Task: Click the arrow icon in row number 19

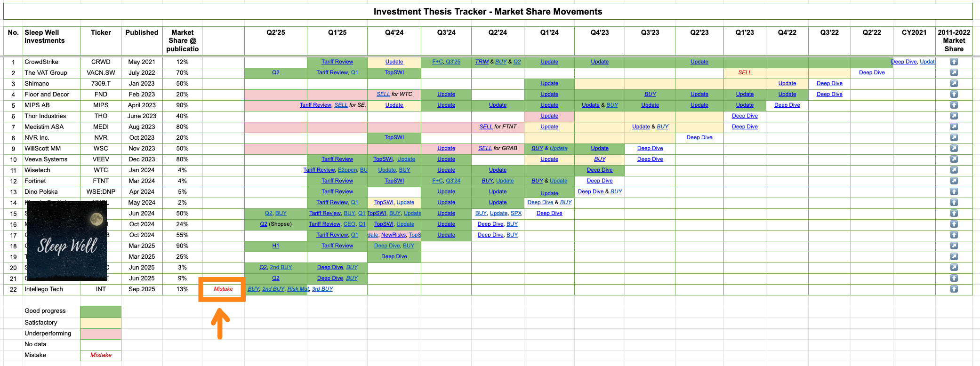Action: (954, 256)
